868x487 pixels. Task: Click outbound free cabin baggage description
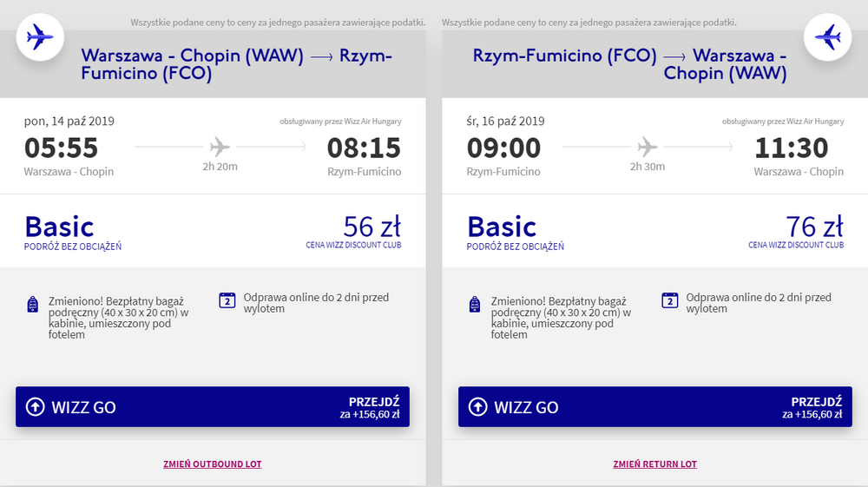118,318
